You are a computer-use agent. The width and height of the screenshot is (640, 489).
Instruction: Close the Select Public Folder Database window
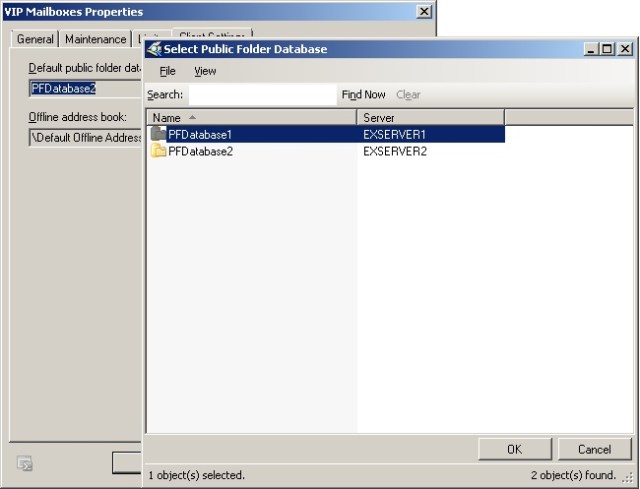click(x=624, y=48)
